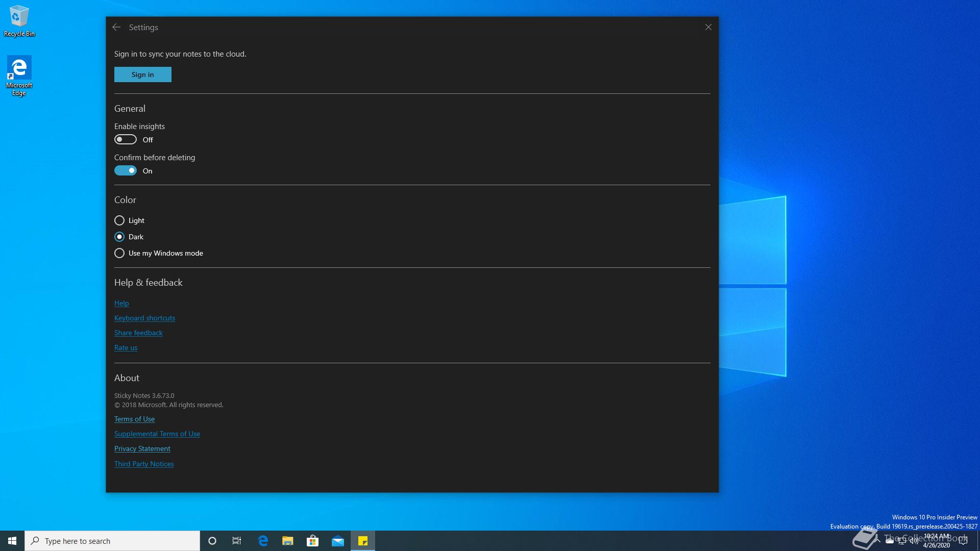Launch Edge from the taskbar
Screen dimensions: 980x551
[263, 541]
